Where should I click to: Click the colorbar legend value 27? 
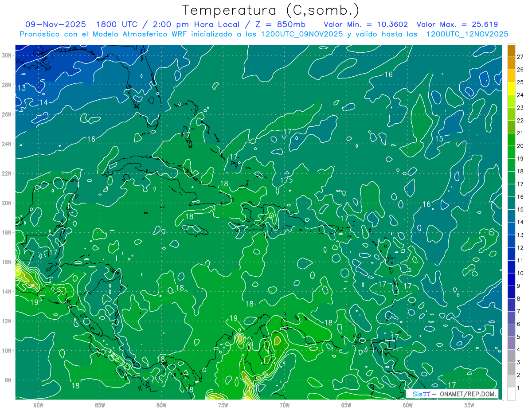click(x=520, y=57)
